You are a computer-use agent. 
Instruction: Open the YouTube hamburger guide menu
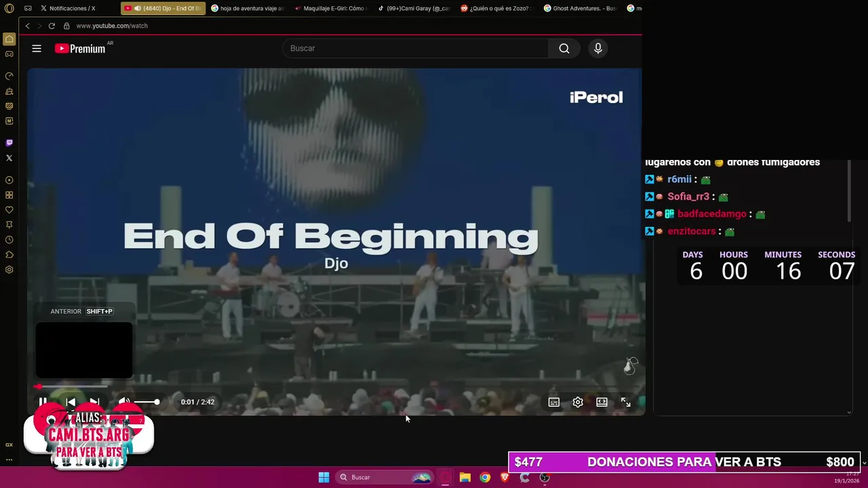[37, 48]
